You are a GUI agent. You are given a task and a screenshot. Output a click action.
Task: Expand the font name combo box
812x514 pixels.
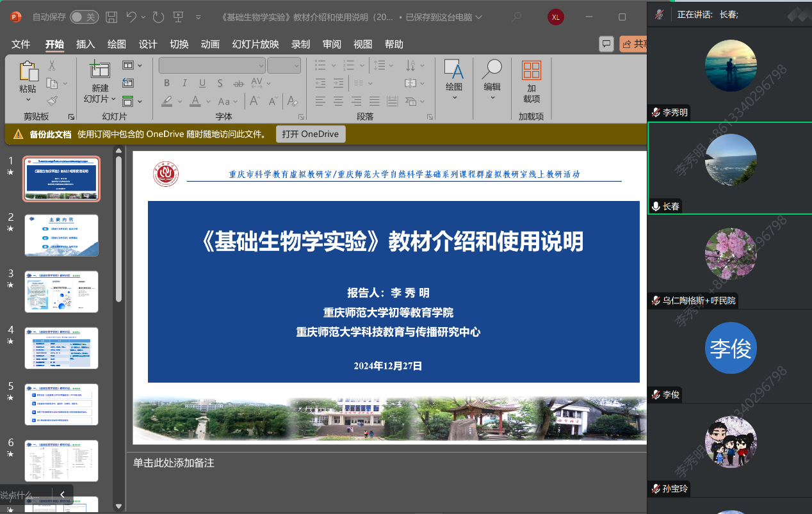(x=261, y=65)
